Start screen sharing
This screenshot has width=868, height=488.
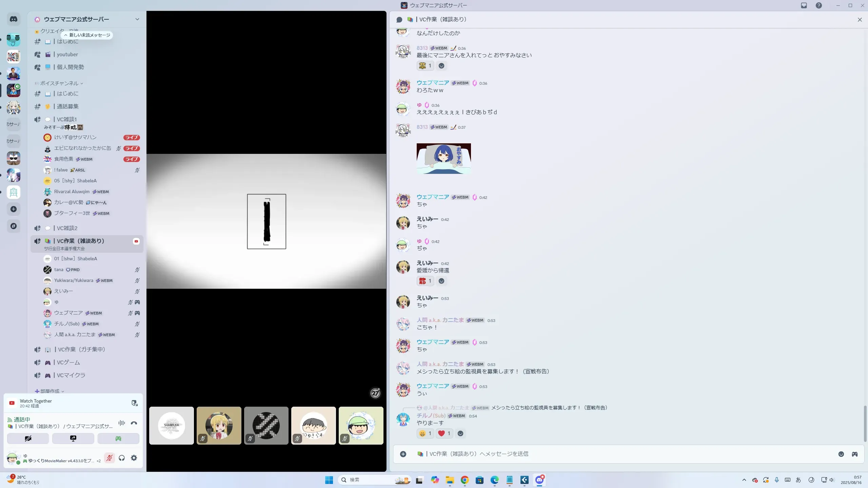73,439
